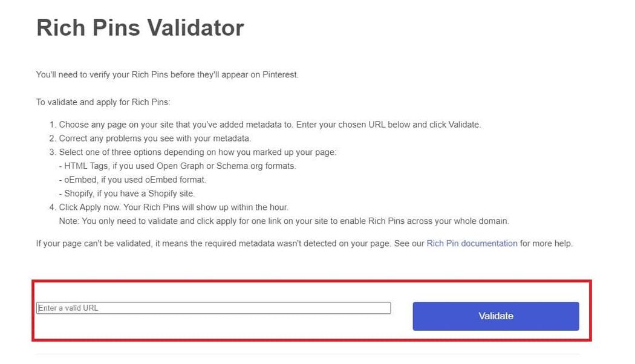Click the word 'Pinterest' in the intro
635x364 pixels.
[280, 74]
